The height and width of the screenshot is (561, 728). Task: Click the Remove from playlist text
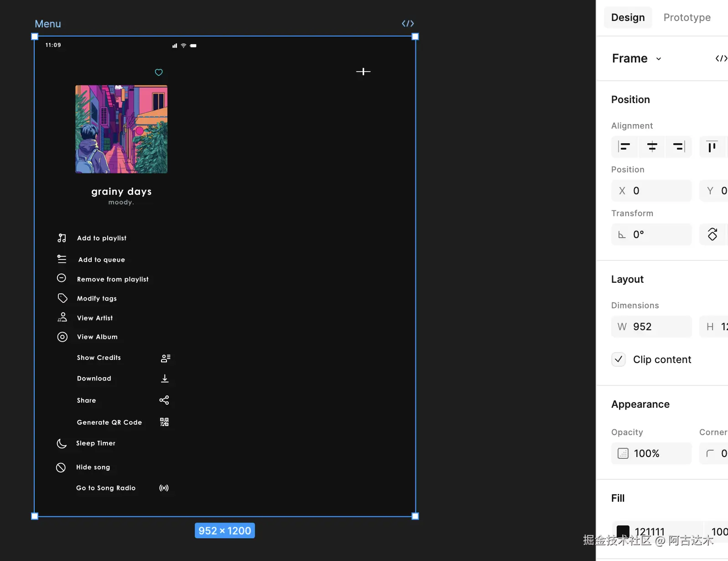coord(113,279)
